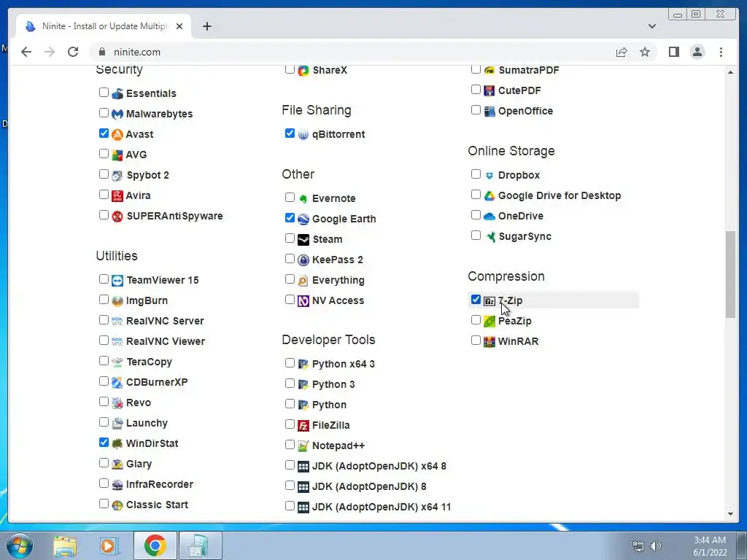This screenshot has width=747, height=560.
Task: Click the page scrollbar up arrow
Action: coord(730,72)
